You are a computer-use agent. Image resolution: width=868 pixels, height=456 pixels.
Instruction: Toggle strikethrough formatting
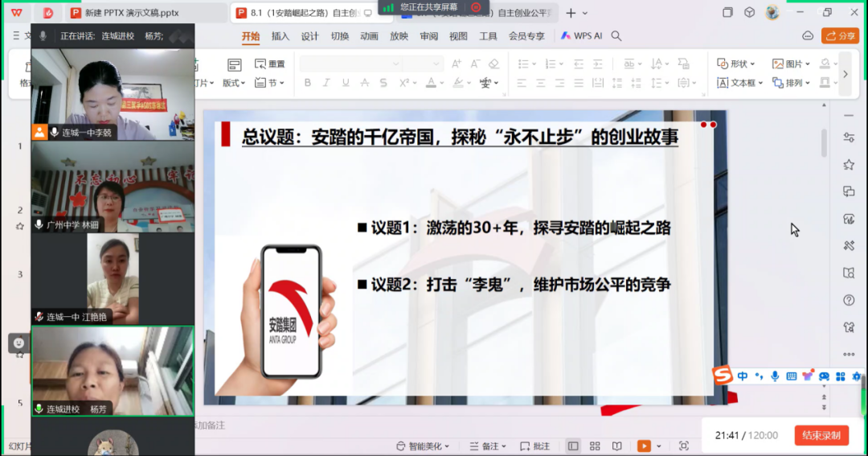click(364, 83)
